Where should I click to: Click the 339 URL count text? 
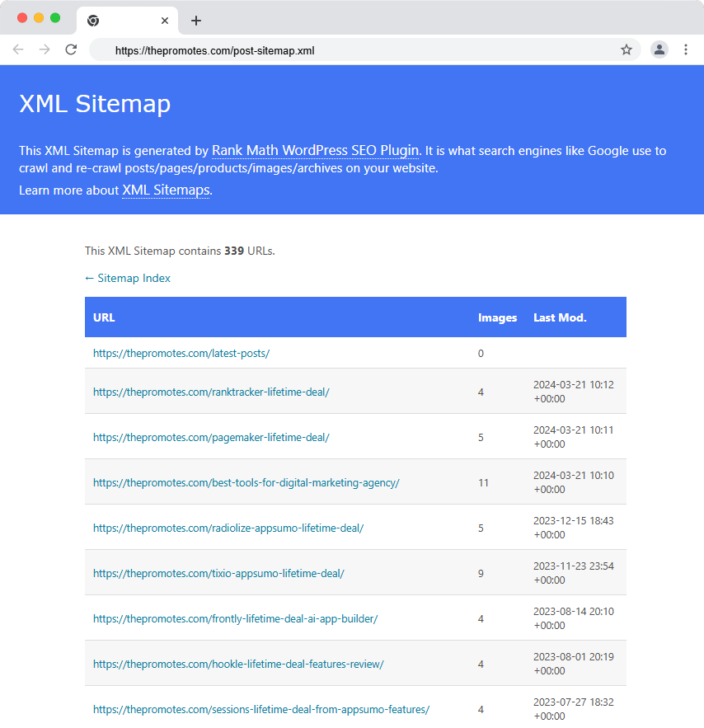point(234,251)
